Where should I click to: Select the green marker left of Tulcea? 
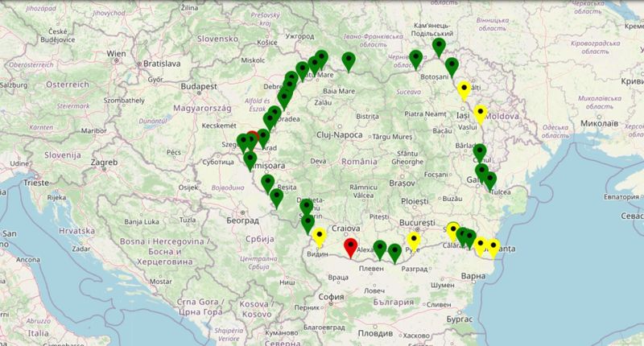(489, 181)
